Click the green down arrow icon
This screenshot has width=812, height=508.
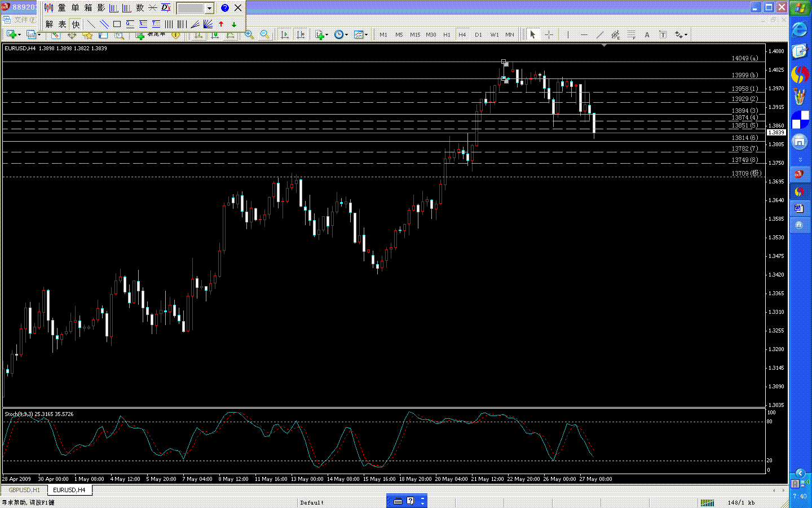pyautogui.click(x=234, y=24)
